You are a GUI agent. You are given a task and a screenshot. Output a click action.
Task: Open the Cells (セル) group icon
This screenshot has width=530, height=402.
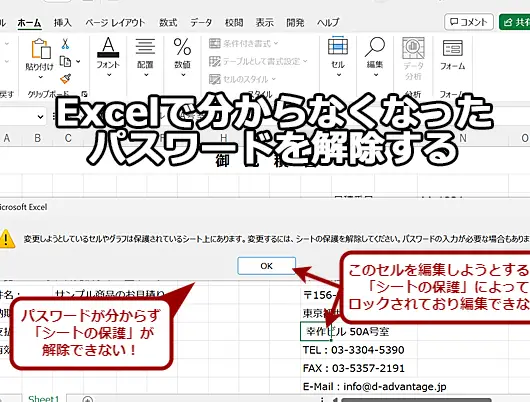point(338,46)
